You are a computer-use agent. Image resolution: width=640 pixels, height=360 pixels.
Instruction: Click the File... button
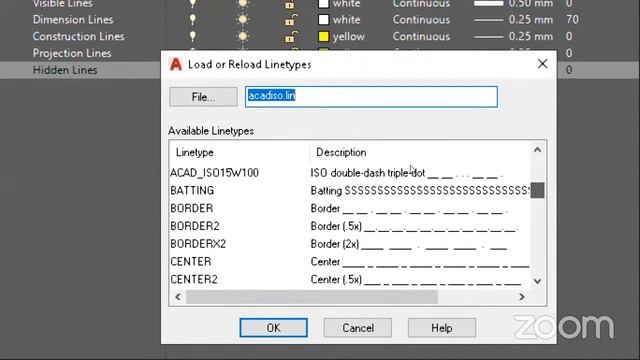pyautogui.click(x=203, y=97)
